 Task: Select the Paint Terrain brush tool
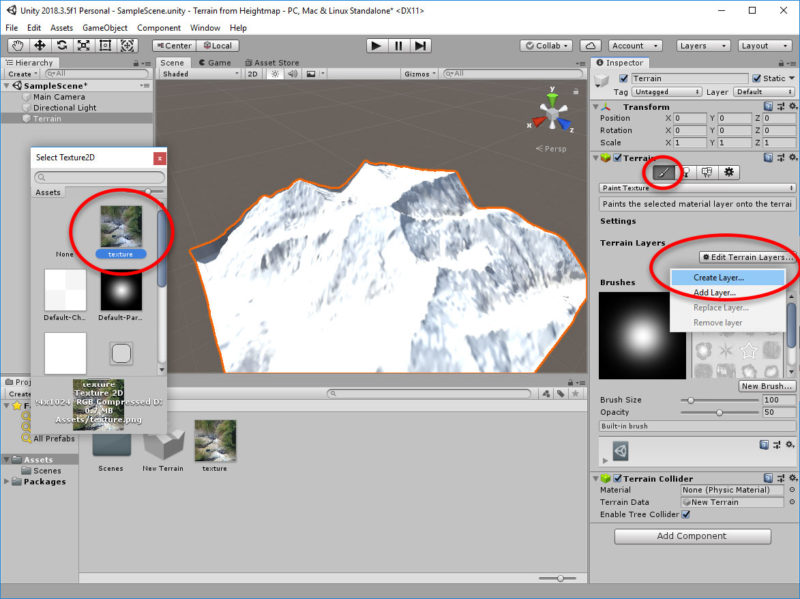[x=666, y=172]
